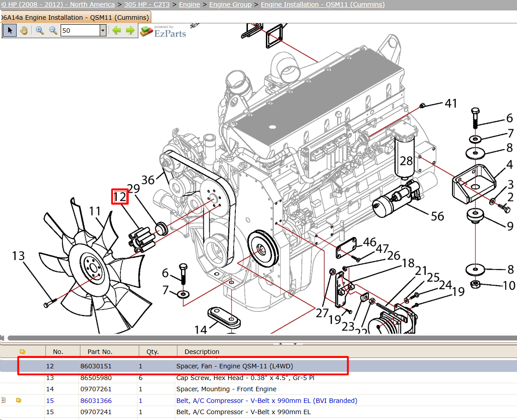
Task: Click callout number 9 in diagram
Action: [x=510, y=226]
